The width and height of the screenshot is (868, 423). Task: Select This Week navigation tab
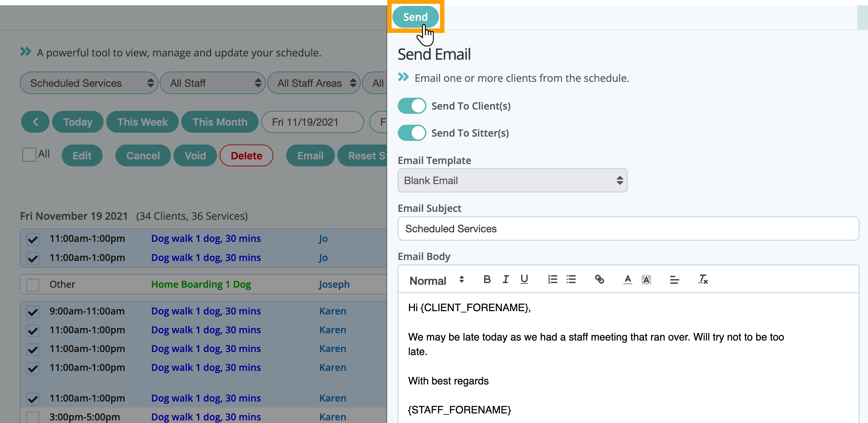pyautogui.click(x=143, y=122)
